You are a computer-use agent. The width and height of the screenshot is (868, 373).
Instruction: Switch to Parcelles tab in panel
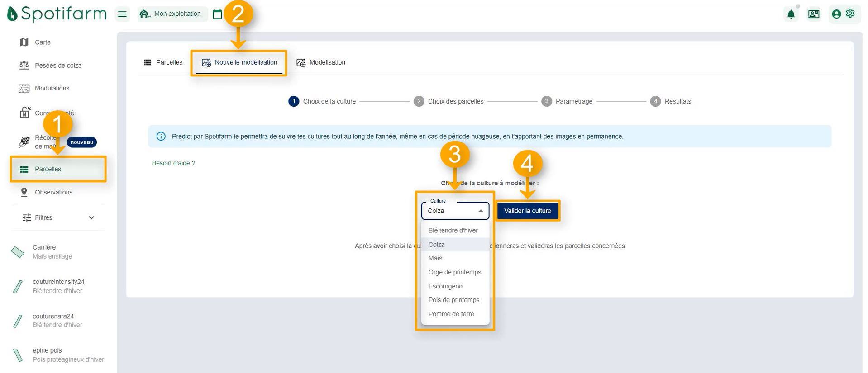[163, 62]
